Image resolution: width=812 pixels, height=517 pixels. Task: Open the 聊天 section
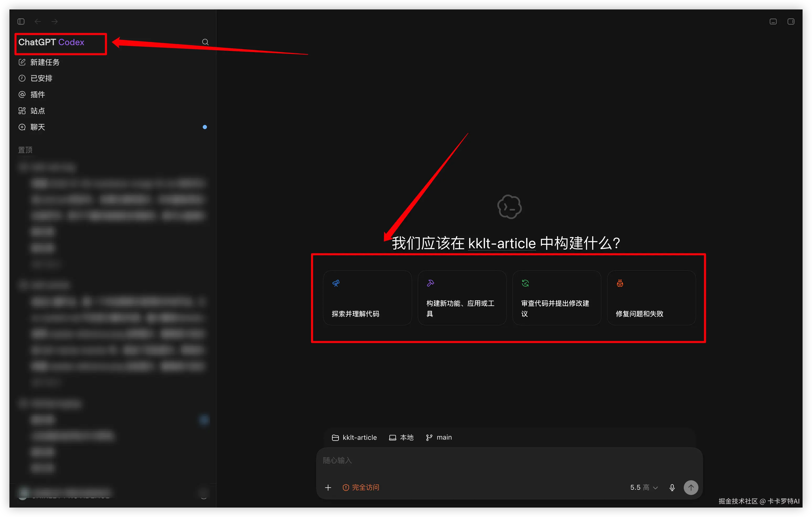click(112, 127)
